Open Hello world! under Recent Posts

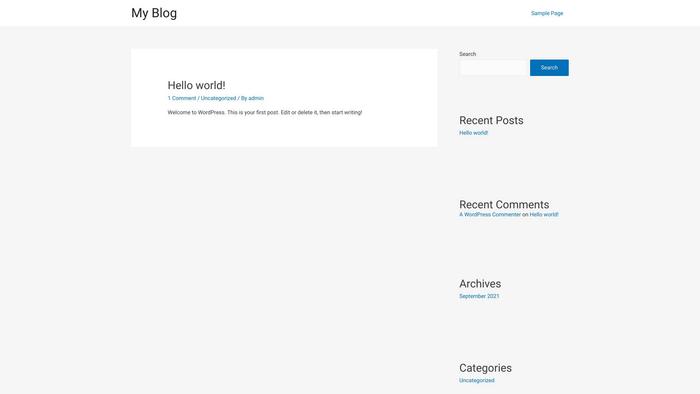474,133
